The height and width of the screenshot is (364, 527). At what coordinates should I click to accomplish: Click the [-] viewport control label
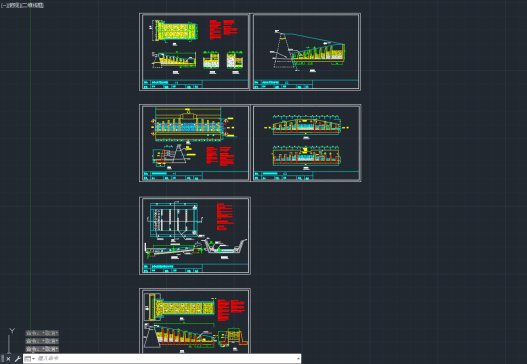pyautogui.click(x=3, y=5)
